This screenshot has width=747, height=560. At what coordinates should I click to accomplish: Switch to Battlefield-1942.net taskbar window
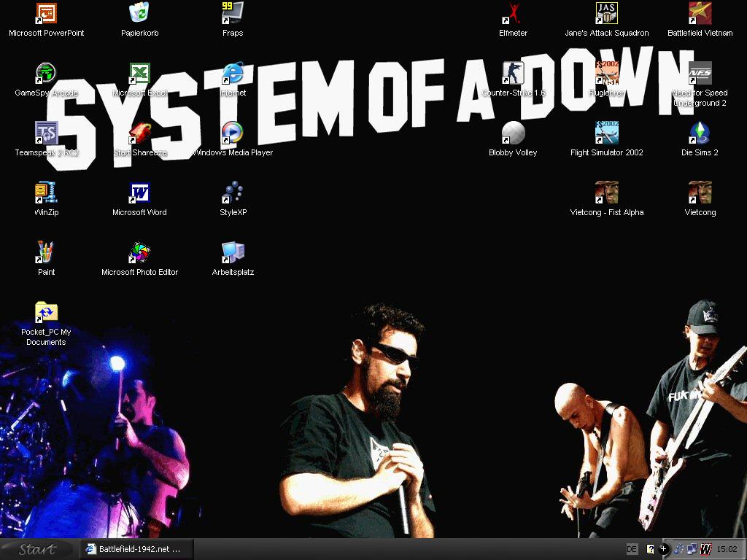pyautogui.click(x=136, y=549)
